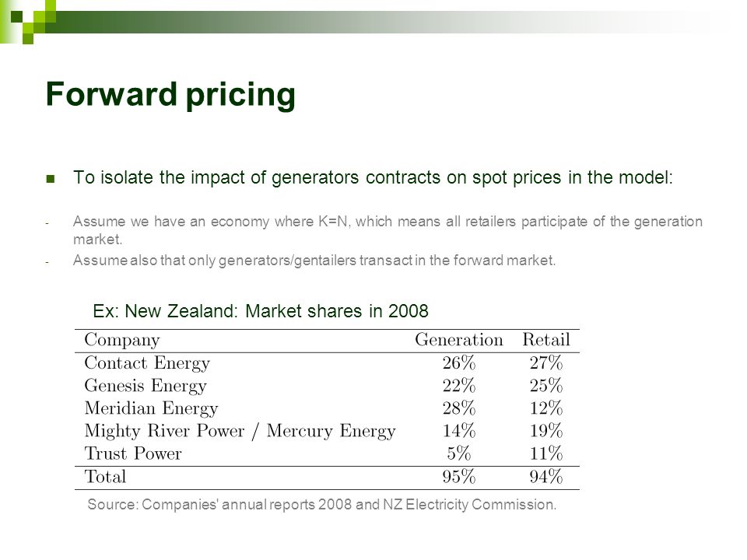Click the 'Assume we have an economy' sub-bullet

pyautogui.click(x=388, y=230)
